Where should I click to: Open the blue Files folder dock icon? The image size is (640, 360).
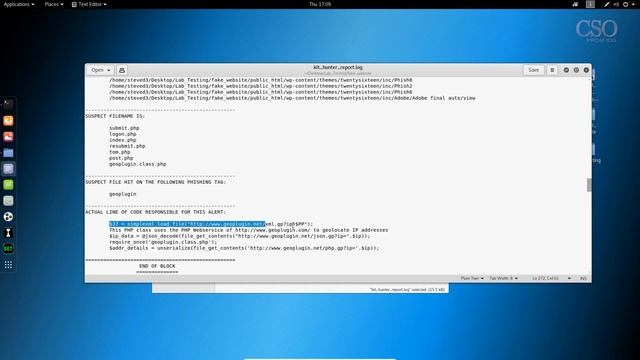8,153
